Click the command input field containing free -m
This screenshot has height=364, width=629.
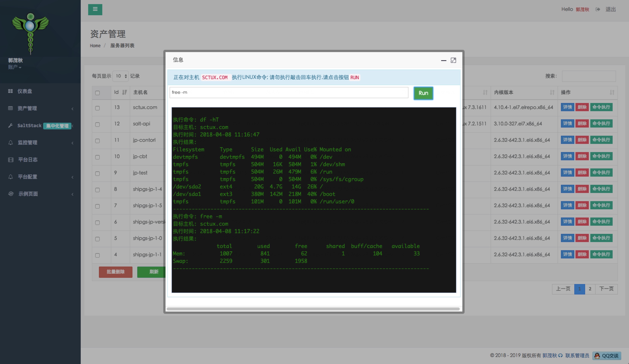coord(288,93)
